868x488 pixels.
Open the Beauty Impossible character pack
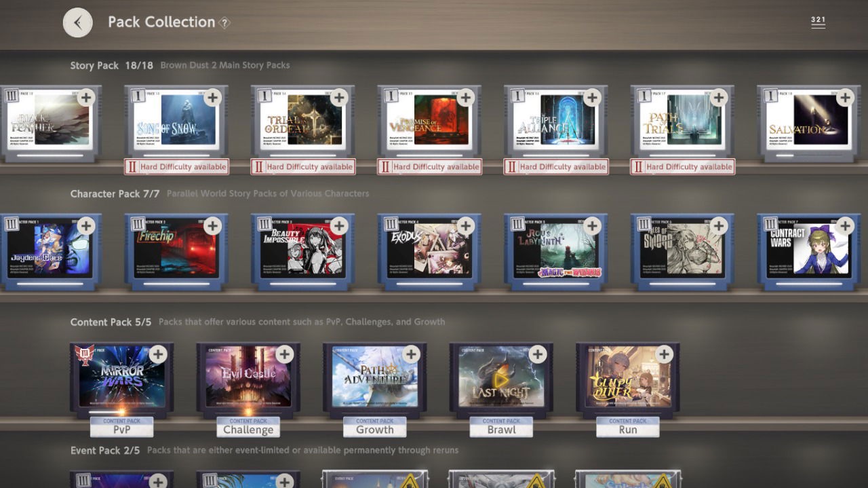pos(303,252)
